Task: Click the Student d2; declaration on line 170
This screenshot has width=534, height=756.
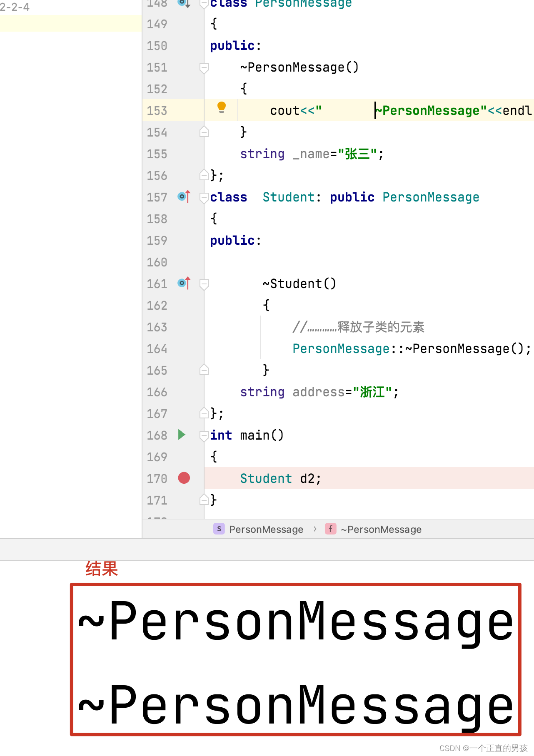Action: (281, 479)
